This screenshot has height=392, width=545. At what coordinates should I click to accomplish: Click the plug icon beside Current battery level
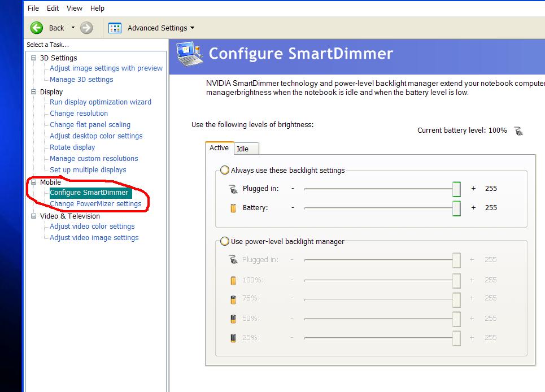click(518, 131)
